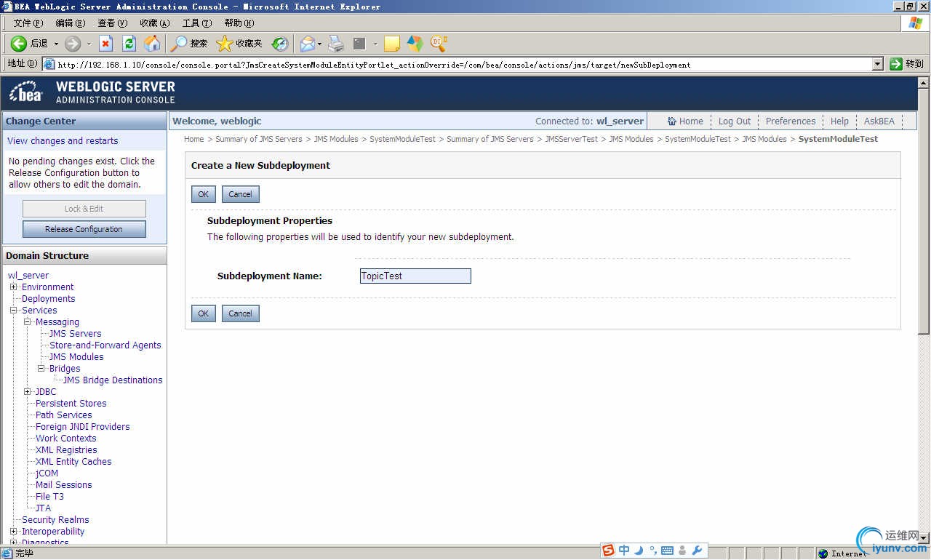Open the Preferences link
The height and width of the screenshot is (560, 931).
(x=791, y=121)
